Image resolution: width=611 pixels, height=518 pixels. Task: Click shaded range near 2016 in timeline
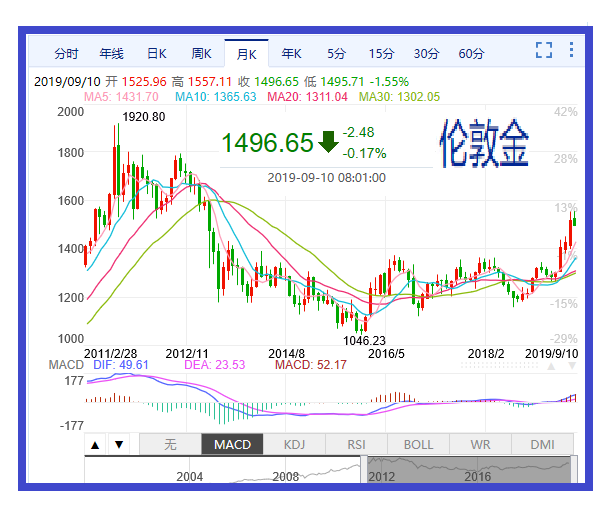point(477,476)
